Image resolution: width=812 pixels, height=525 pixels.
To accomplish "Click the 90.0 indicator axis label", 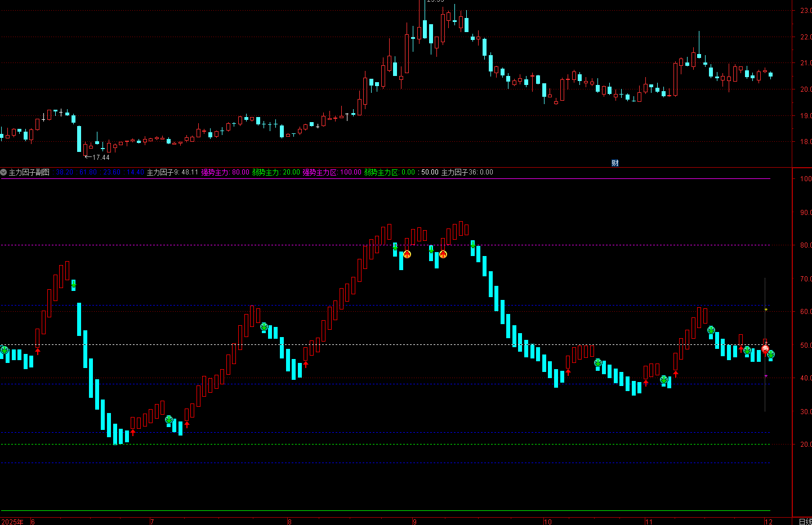I will [x=806, y=213].
